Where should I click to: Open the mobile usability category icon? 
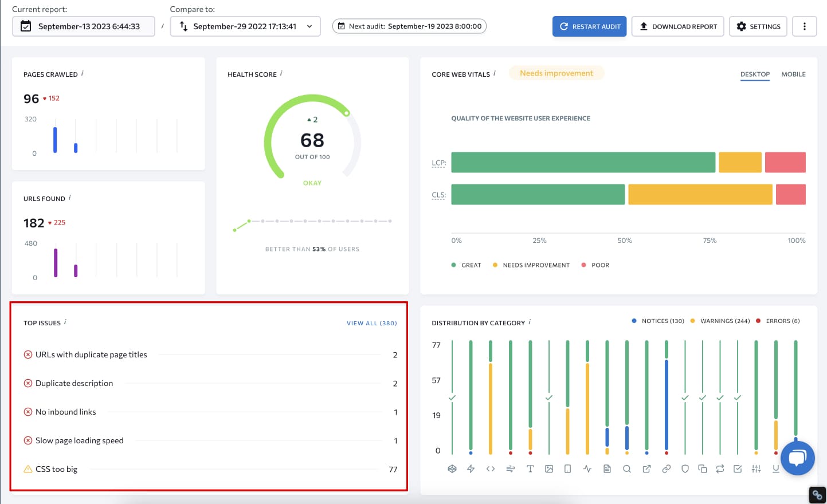pyautogui.click(x=567, y=468)
